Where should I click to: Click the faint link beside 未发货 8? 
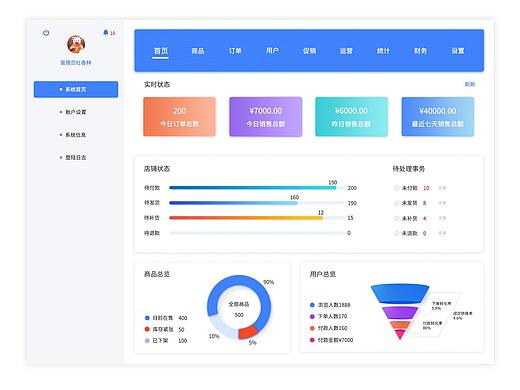click(442, 203)
